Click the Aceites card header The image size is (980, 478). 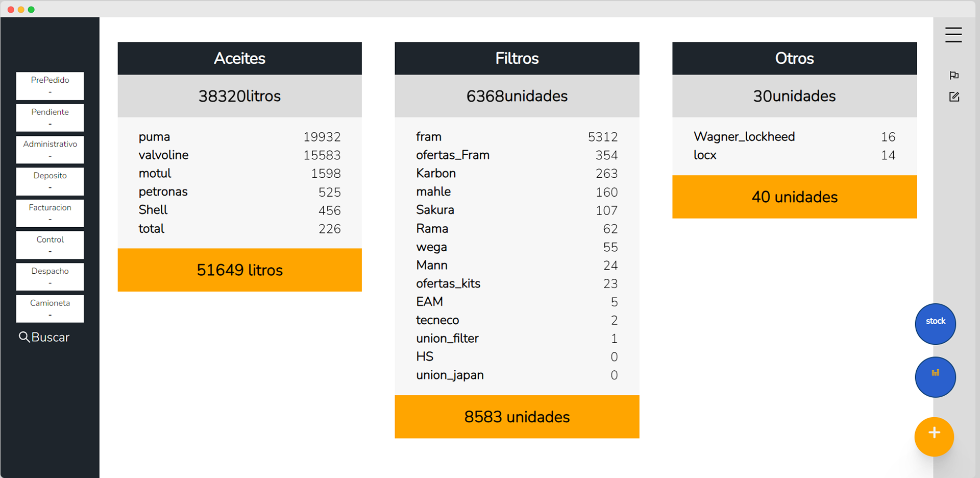(x=239, y=58)
